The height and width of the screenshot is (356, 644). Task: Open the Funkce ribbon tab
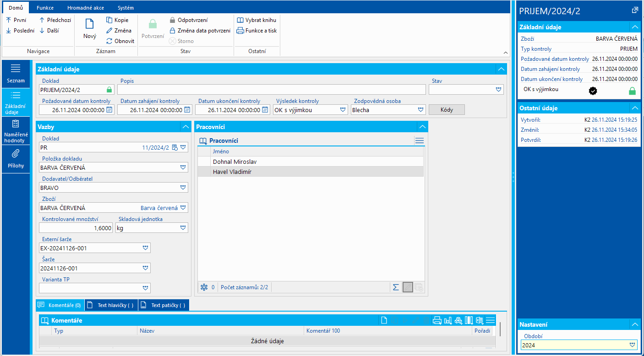(45, 8)
